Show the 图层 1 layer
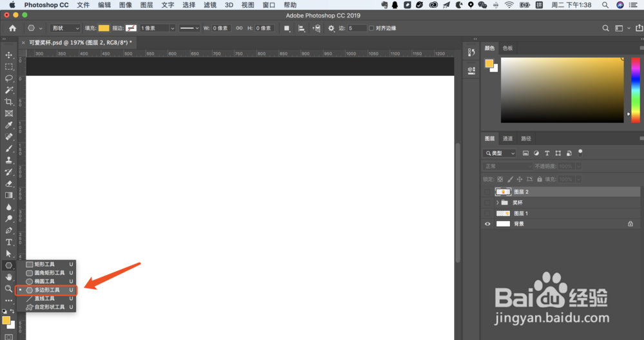The height and width of the screenshot is (340, 644). (488, 213)
